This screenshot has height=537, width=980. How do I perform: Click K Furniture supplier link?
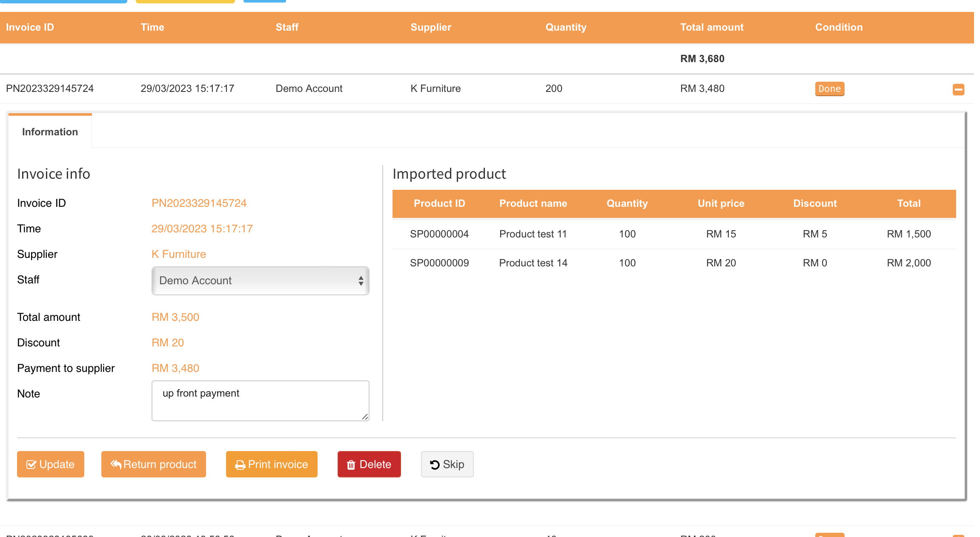[179, 254]
